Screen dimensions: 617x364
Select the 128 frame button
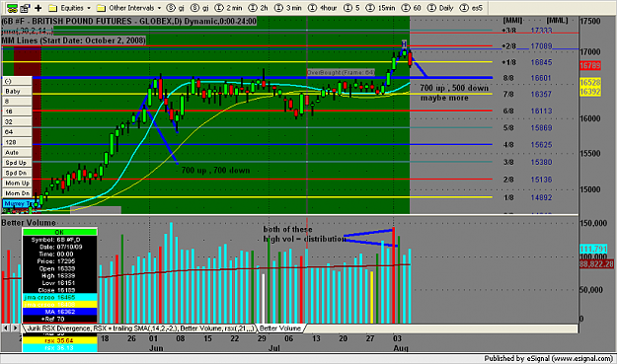click(17, 142)
